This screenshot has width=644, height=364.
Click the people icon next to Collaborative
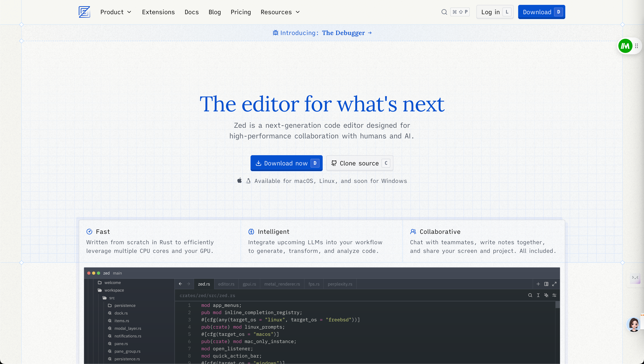coord(413,232)
